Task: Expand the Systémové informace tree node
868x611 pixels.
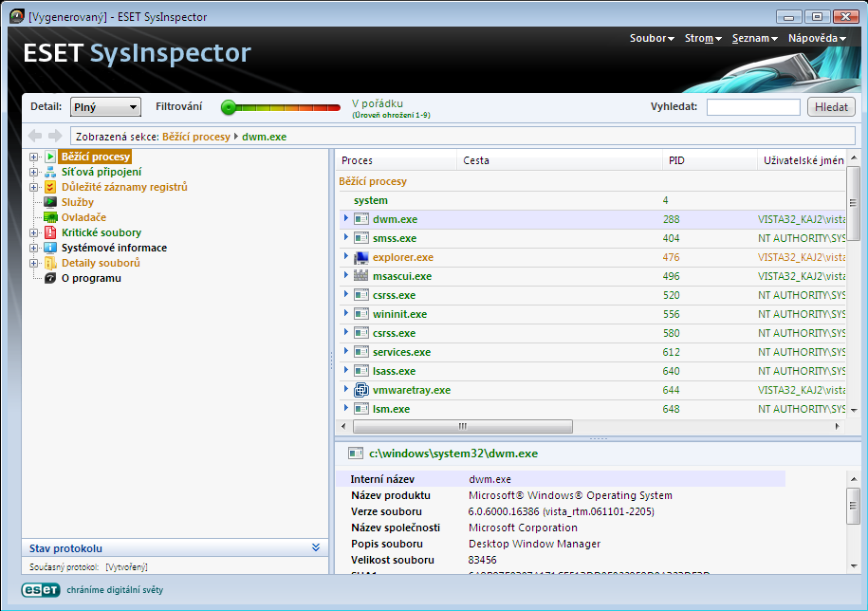Action: tap(34, 248)
